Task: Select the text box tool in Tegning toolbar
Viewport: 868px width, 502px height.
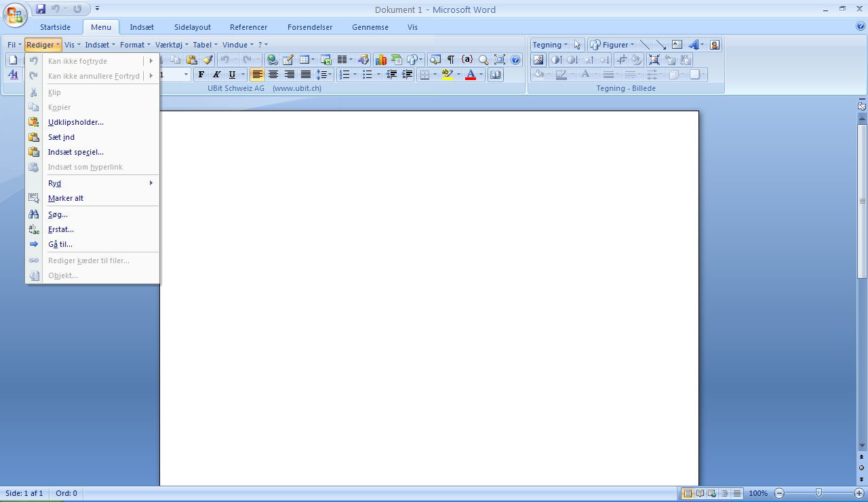Action: coord(677,45)
